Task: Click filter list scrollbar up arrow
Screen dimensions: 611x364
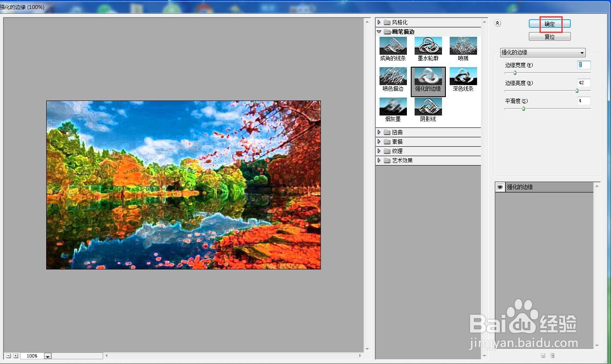Action: tap(484, 22)
